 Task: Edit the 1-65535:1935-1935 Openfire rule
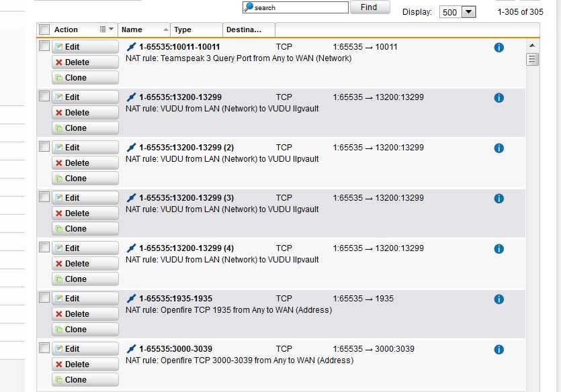click(85, 299)
